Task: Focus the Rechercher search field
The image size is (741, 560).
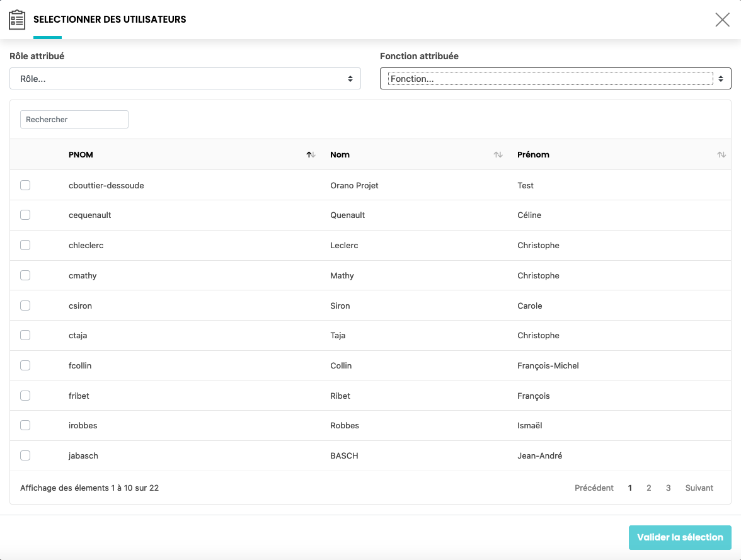Action: [x=74, y=120]
